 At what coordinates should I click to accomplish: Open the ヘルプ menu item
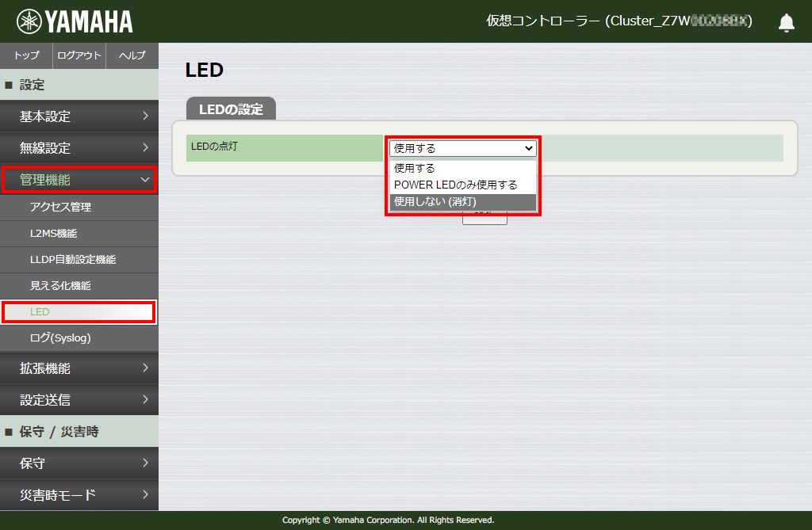coord(132,55)
